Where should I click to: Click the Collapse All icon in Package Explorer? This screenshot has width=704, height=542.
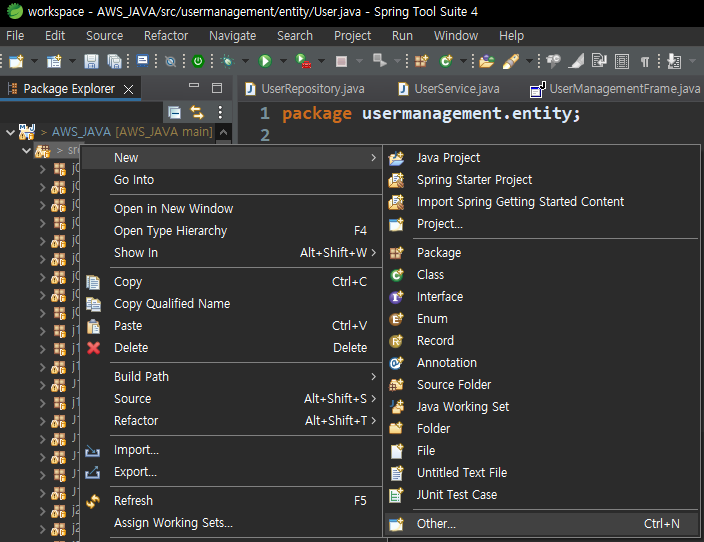coord(174,112)
